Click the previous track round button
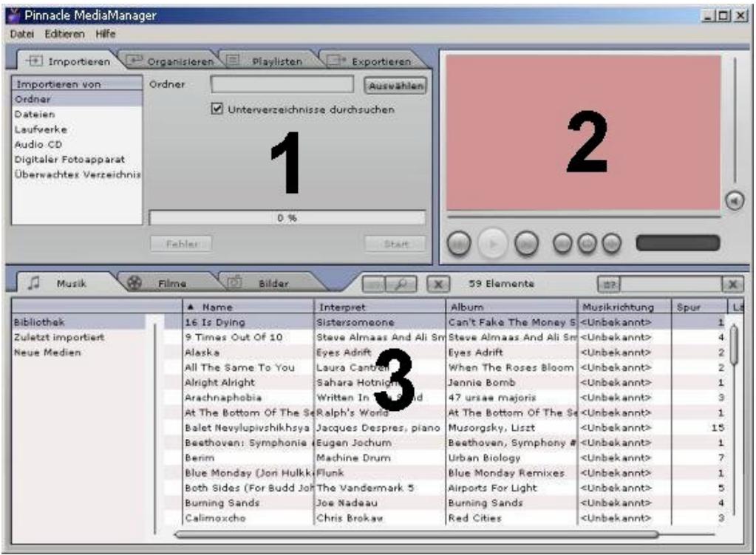This screenshot has width=756, height=555. click(x=458, y=244)
